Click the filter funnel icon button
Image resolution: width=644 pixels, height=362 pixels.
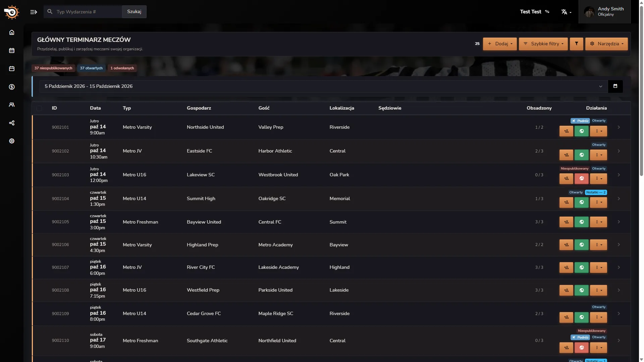[577, 44]
